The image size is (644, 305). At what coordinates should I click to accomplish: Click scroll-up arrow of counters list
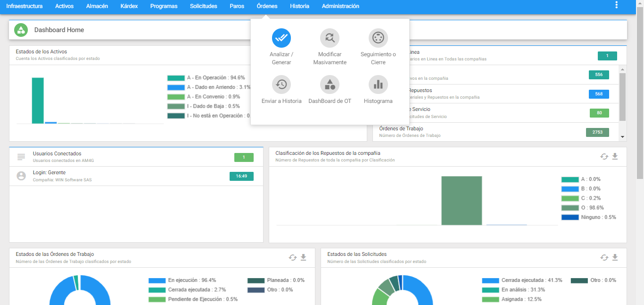[623, 69]
